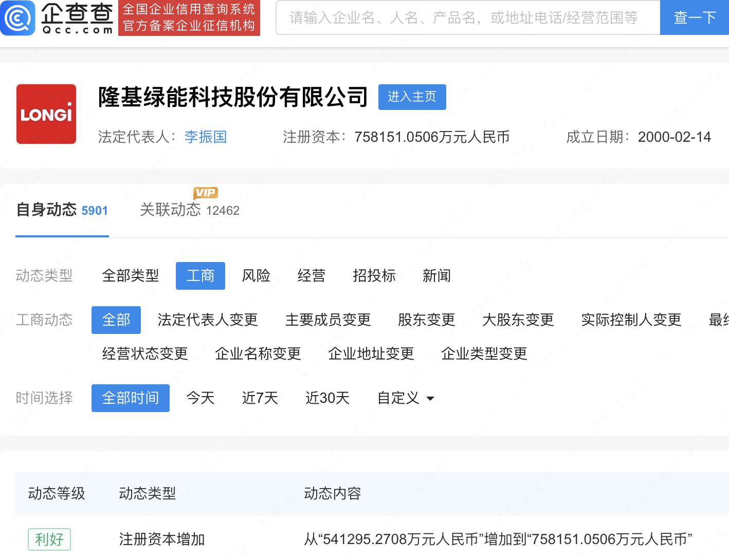Filter by 法定代表人变更
This screenshot has width=729, height=560.
pyautogui.click(x=208, y=320)
